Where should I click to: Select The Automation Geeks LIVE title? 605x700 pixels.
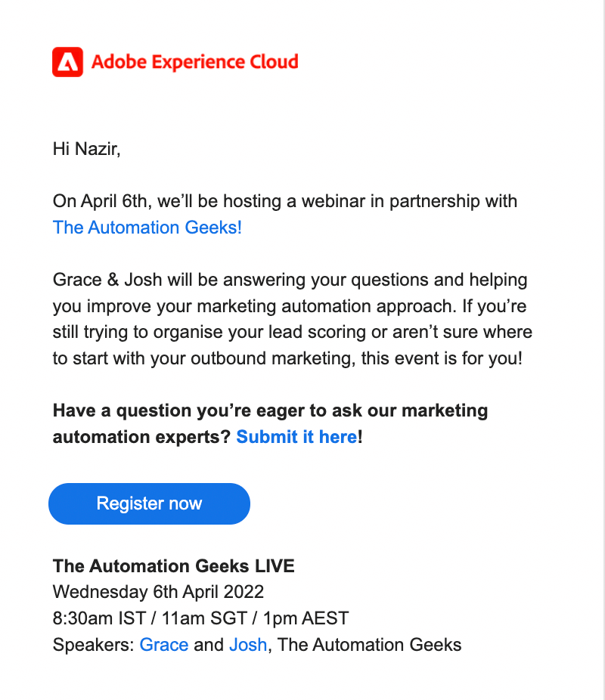coord(174,566)
